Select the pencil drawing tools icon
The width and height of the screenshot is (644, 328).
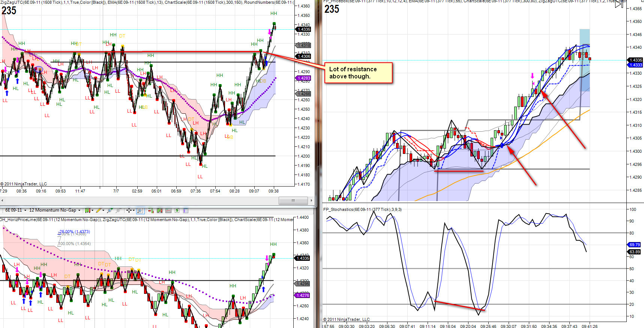tap(99, 211)
